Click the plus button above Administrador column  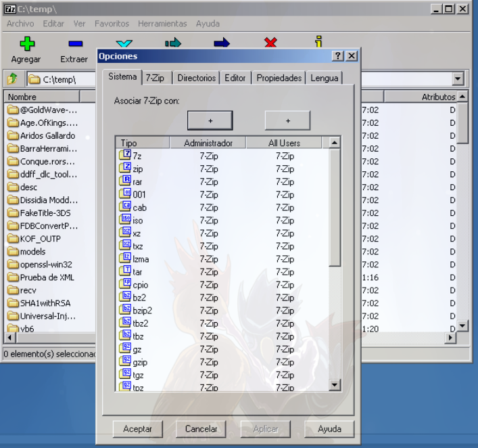[210, 120]
